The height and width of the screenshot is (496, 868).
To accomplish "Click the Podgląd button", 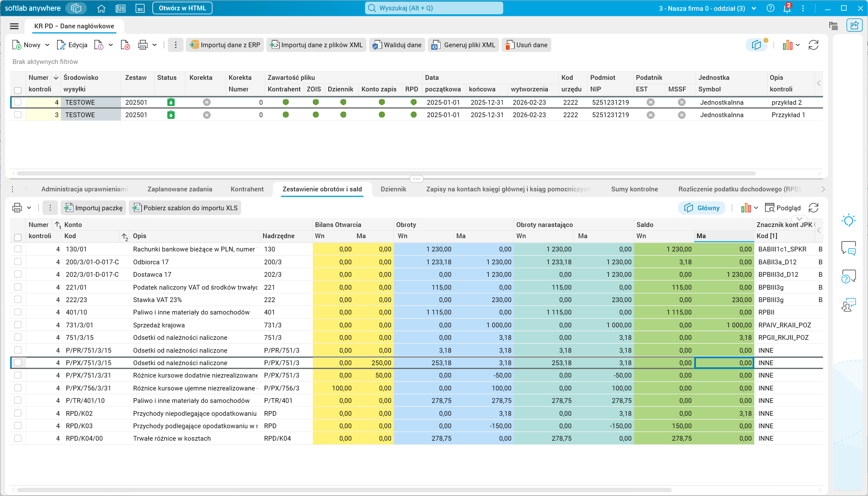I will (783, 208).
